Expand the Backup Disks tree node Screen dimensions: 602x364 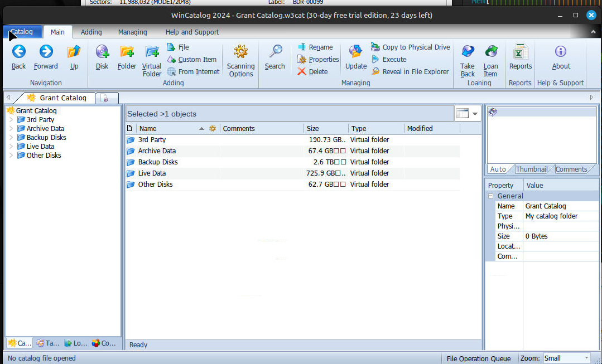[11, 137]
